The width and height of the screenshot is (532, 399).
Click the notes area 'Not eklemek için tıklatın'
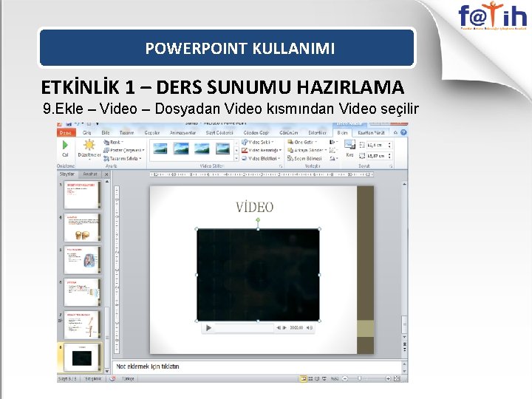148,366
